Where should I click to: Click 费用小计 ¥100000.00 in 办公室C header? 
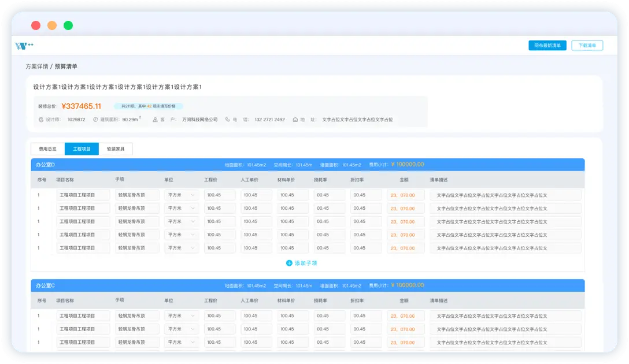[397, 285]
